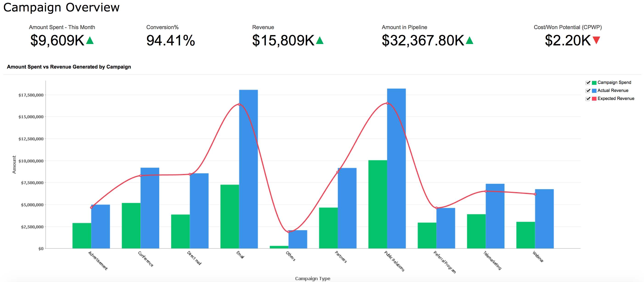Click the Expected Revenue point over Email

[x=239, y=104]
